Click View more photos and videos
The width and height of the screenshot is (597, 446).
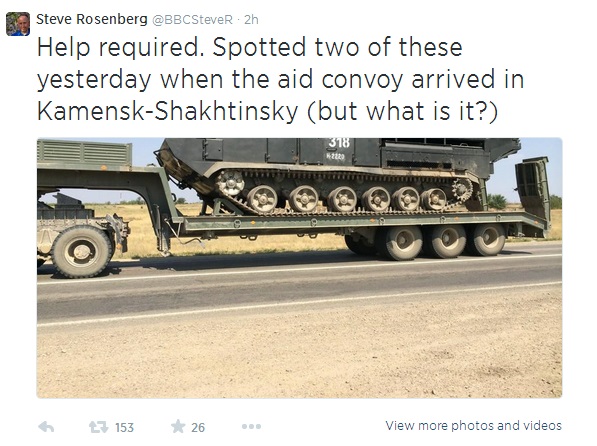[x=473, y=425]
